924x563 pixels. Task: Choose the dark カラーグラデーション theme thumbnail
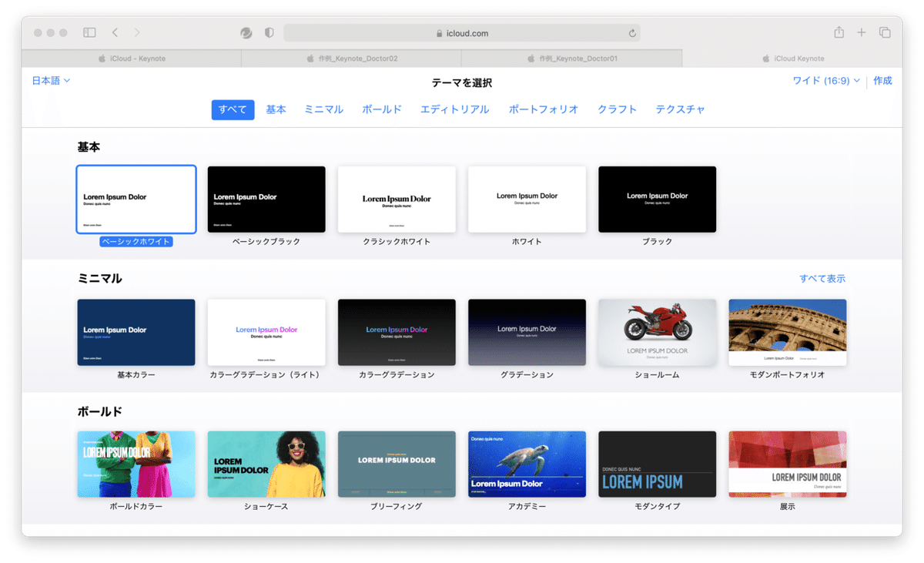[x=397, y=332]
